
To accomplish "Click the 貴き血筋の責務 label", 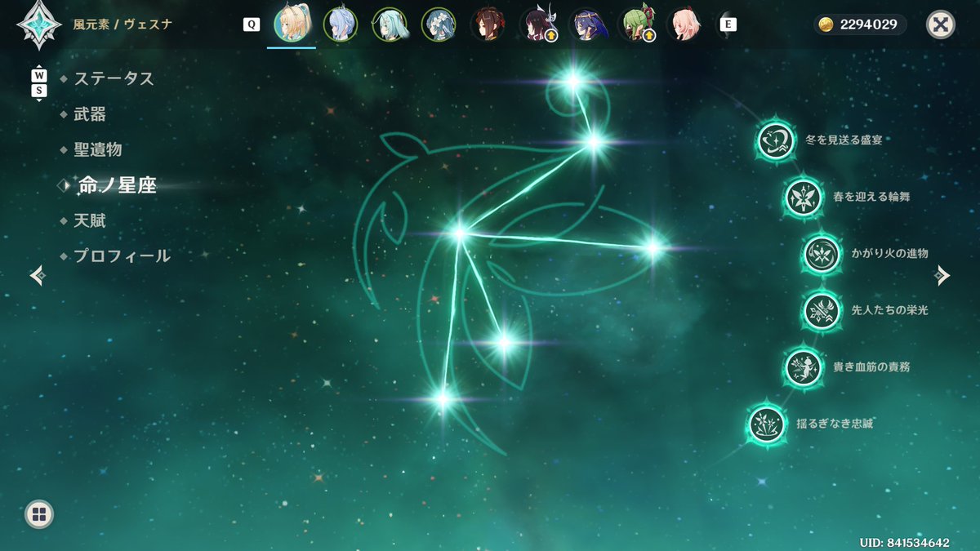I will click(871, 367).
